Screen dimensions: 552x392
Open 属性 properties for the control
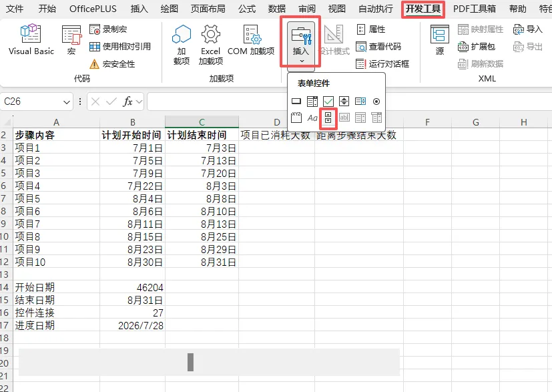[371, 29]
